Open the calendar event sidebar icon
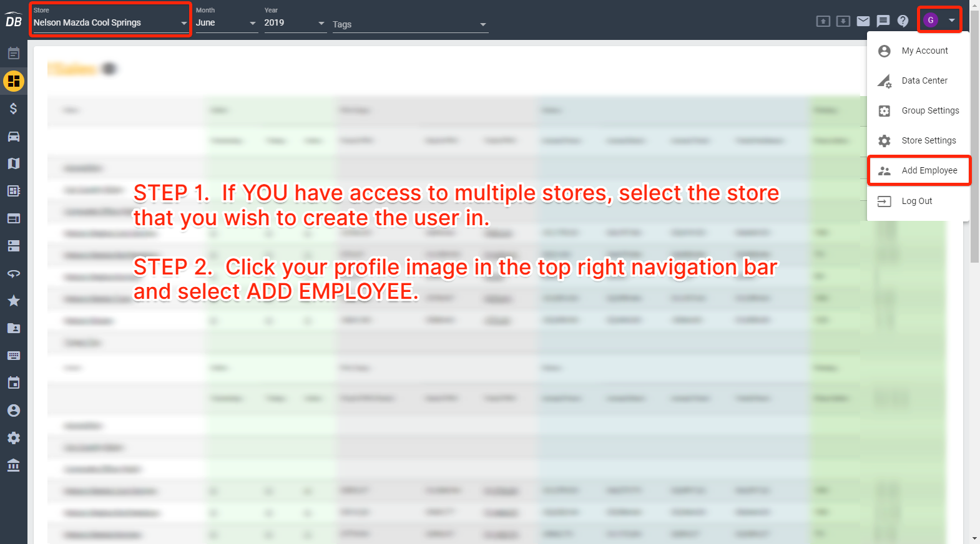 tap(14, 383)
